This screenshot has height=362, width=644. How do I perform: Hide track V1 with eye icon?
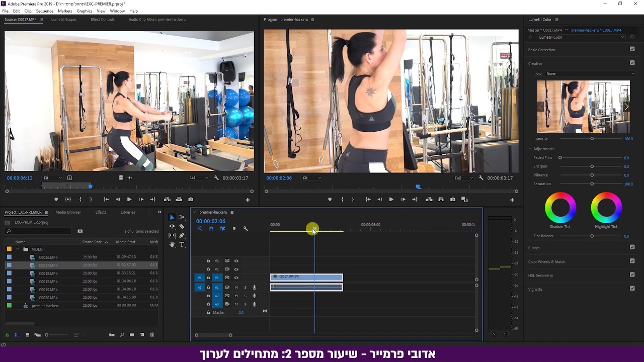click(236, 278)
